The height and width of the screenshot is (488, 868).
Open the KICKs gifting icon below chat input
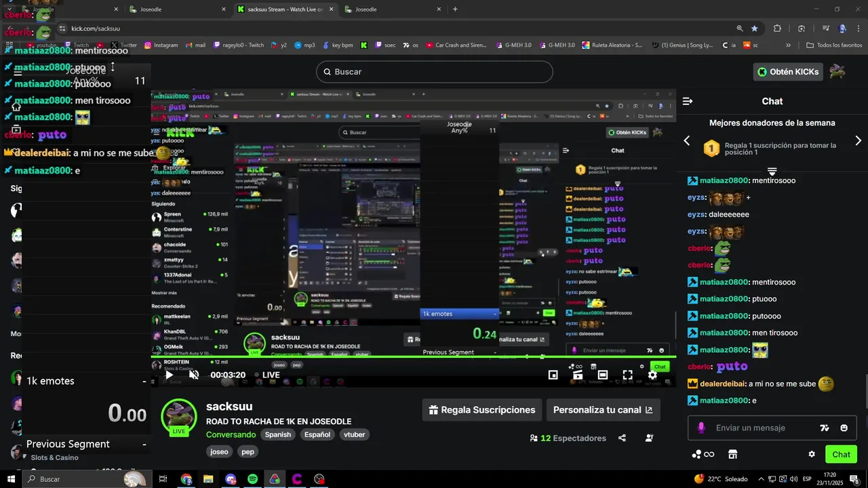click(x=703, y=454)
